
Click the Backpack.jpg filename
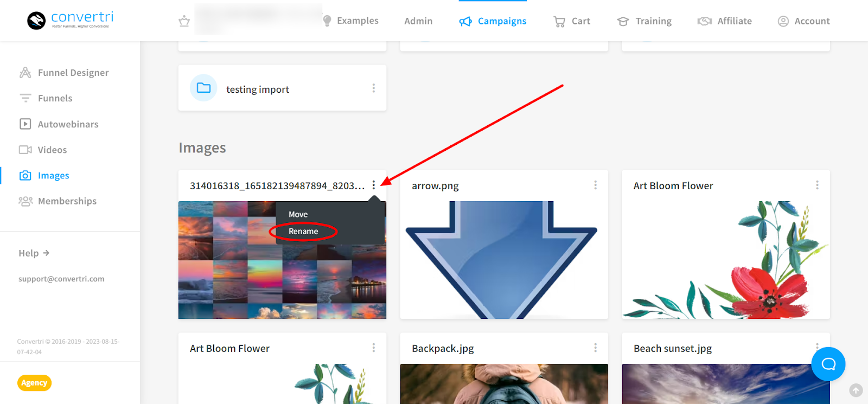click(443, 348)
